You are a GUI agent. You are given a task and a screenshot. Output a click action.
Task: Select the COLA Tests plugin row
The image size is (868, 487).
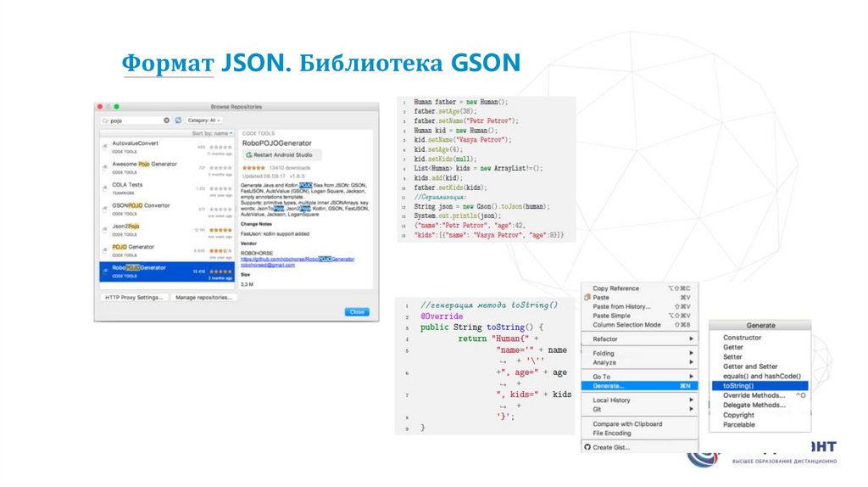[167, 188]
